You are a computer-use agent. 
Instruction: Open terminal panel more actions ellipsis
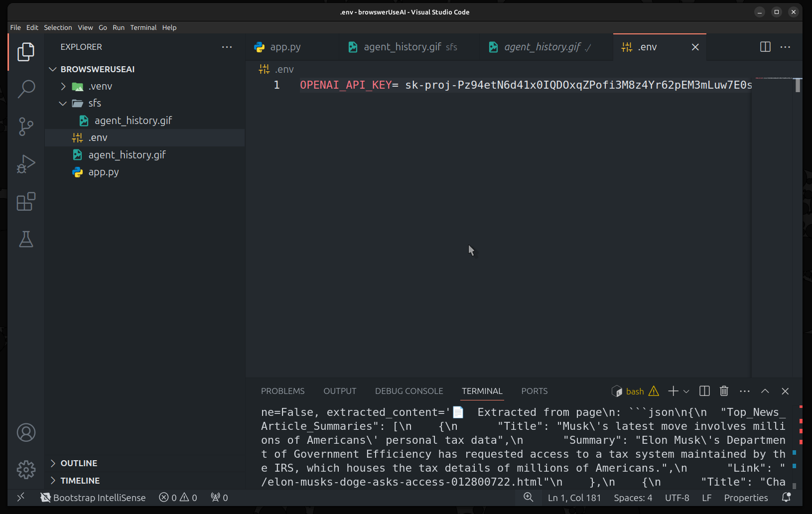tap(745, 391)
